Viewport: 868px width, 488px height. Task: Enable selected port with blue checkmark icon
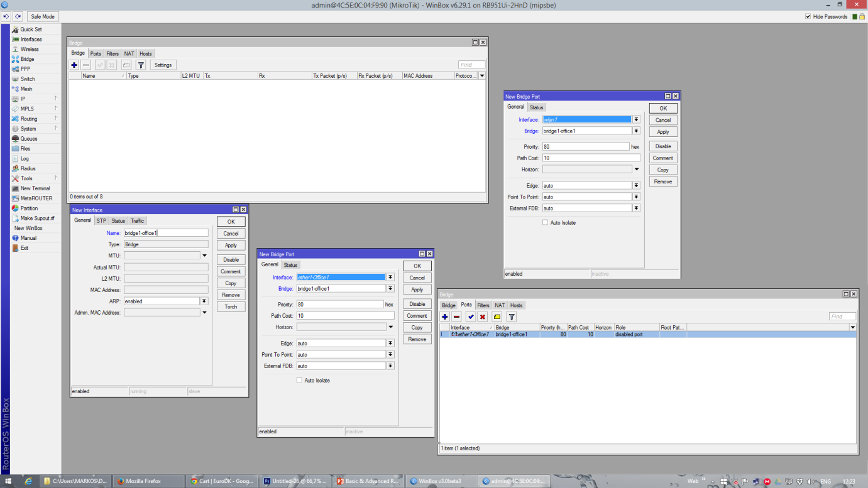point(471,317)
